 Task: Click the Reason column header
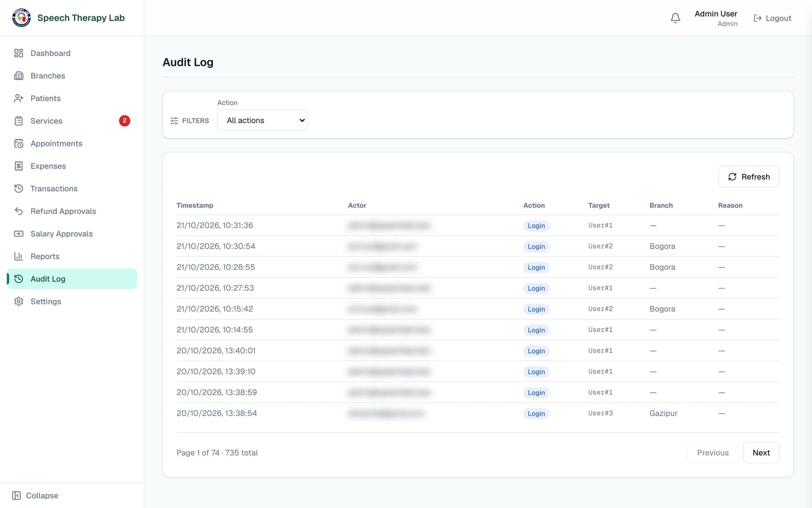(730, 205)
